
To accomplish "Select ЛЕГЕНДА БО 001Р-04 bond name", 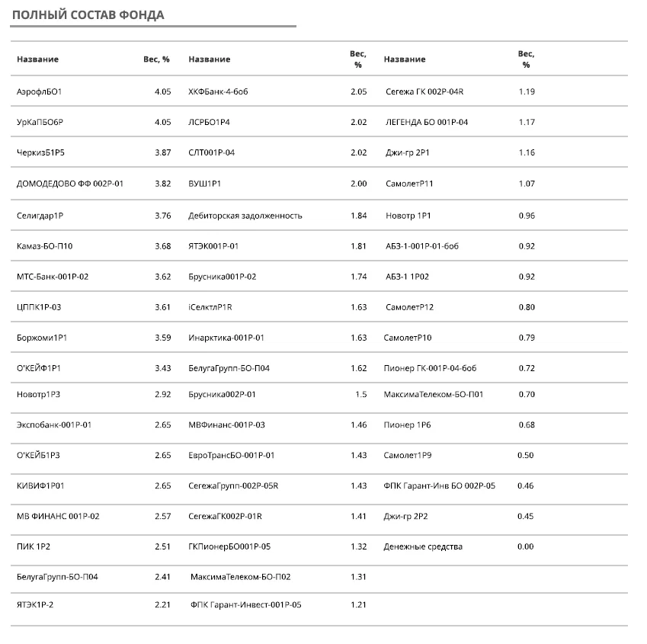I will [427, 122].
